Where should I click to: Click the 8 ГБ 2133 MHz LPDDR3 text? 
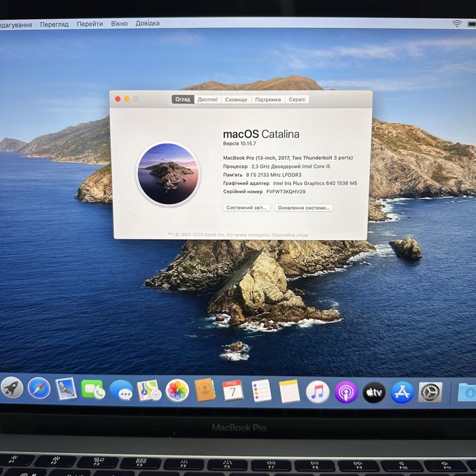click(x=273, y=175)
